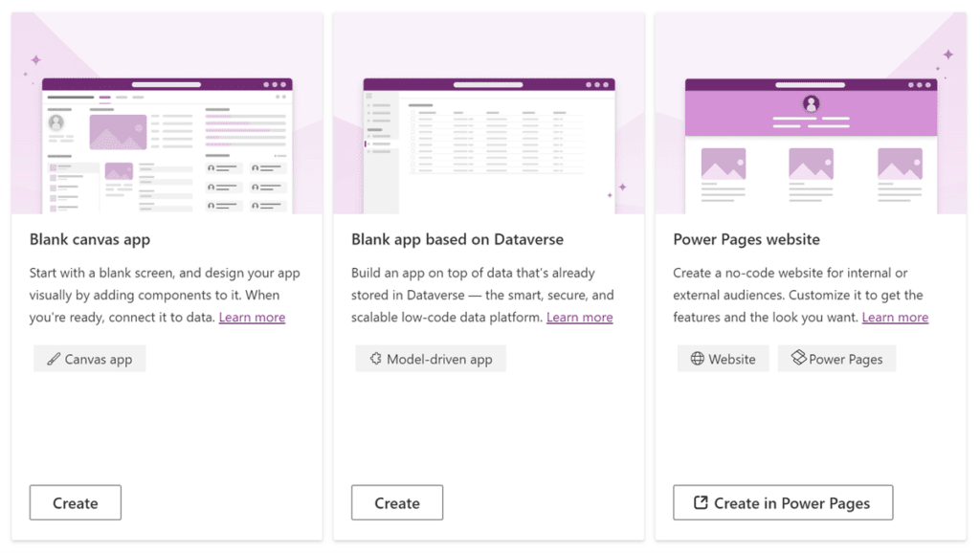This screenshot has height=553, width=980.
Task: Click the Power Pages website preview illustration
Action: (811, 113)
